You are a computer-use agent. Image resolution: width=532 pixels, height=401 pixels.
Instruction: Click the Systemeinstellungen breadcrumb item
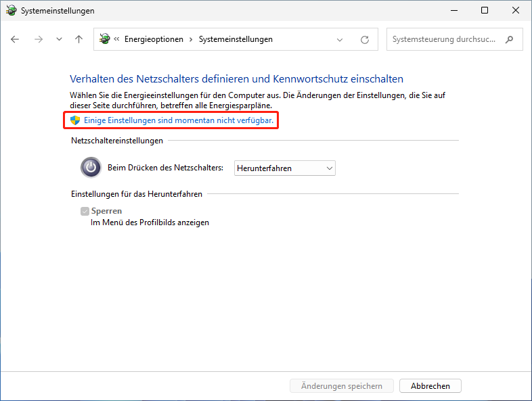click(x=236, y=39)
